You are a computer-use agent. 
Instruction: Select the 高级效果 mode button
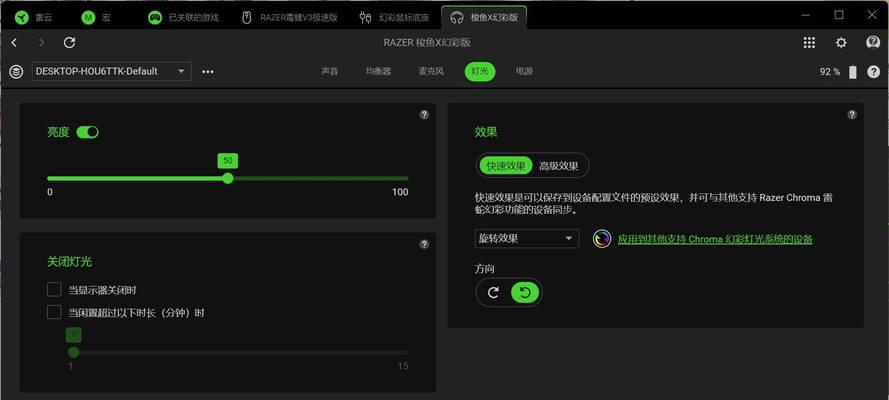[x=559, y=166]
